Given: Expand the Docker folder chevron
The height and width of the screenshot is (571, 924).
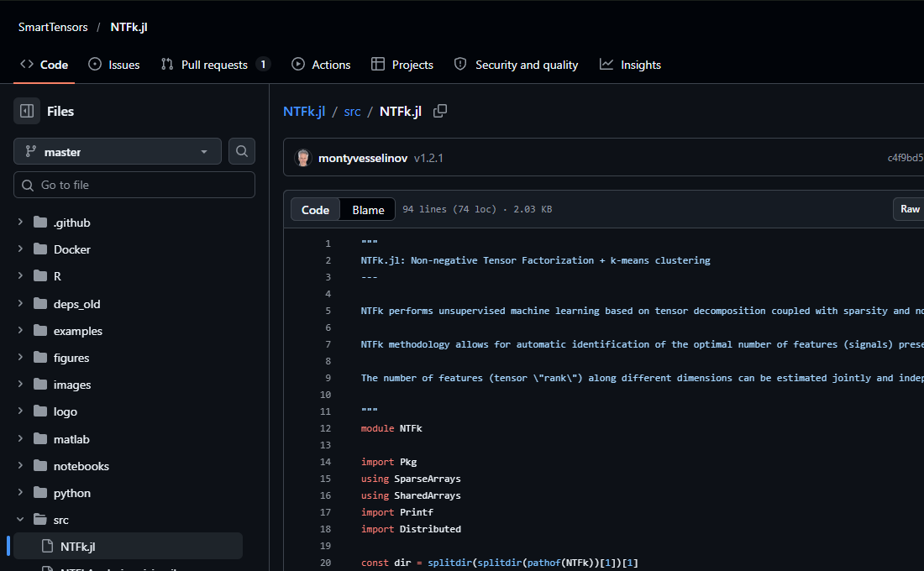Looking at the screenshot, I should pos(20,249).
